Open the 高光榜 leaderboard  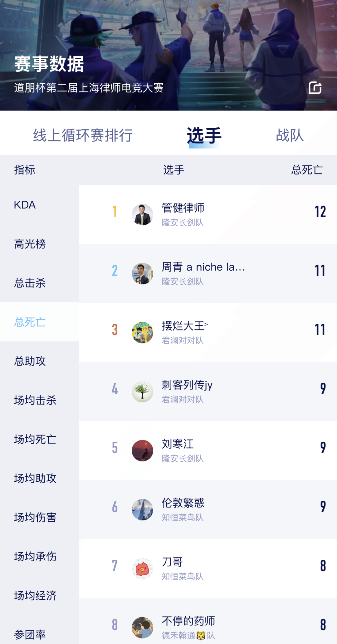coord(30,244)
